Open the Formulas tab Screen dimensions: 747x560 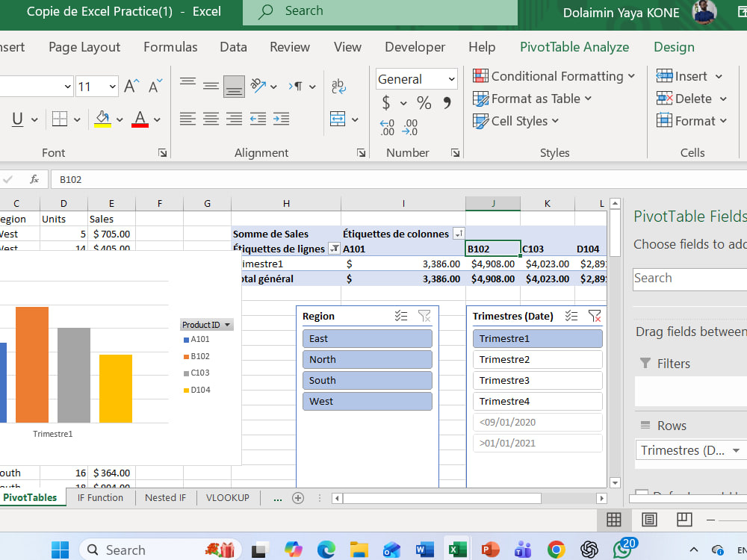[170, 47]
